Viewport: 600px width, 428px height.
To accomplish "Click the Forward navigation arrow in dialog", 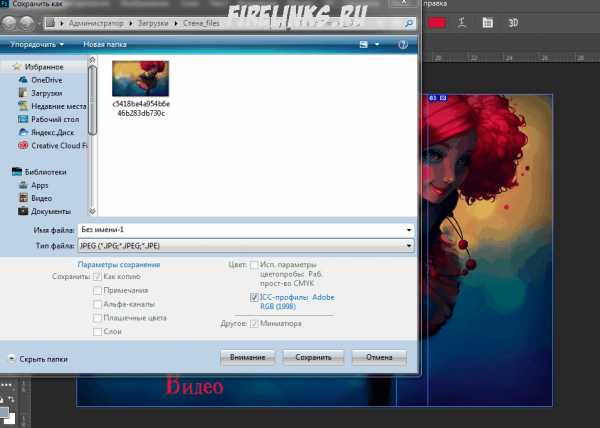I will (27, 23).
